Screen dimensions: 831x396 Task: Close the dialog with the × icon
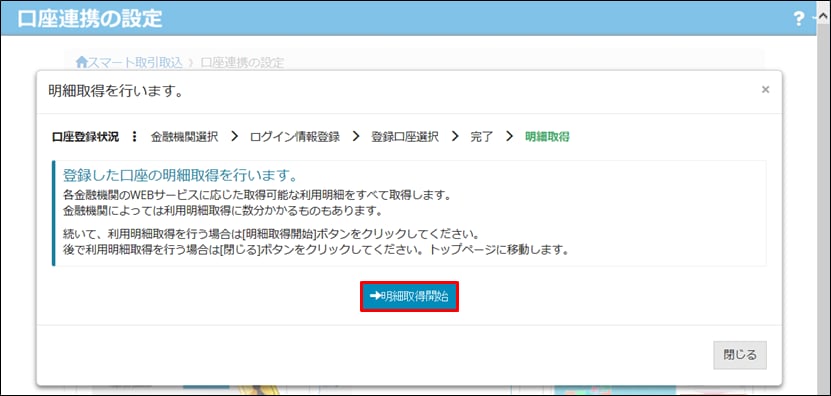coord(765,90)
